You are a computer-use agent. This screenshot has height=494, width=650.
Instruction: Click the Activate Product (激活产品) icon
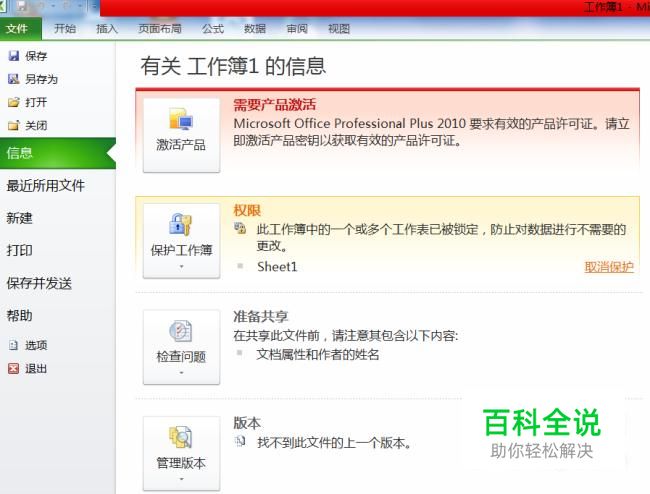[x=181, y=119]
